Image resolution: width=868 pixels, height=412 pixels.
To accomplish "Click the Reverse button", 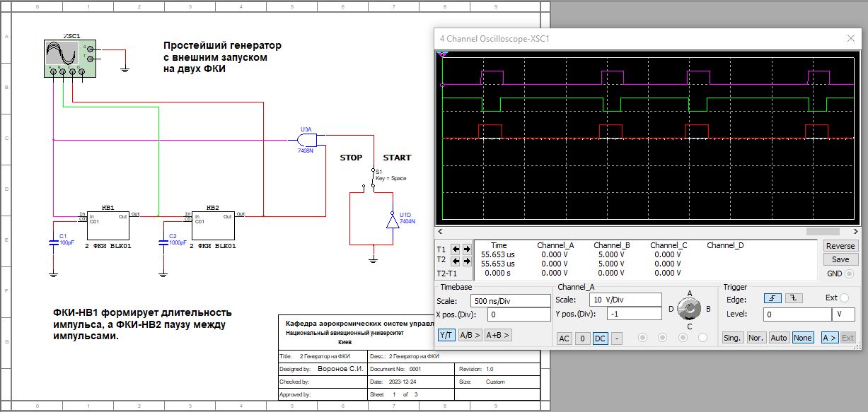I will coord(840,246).
